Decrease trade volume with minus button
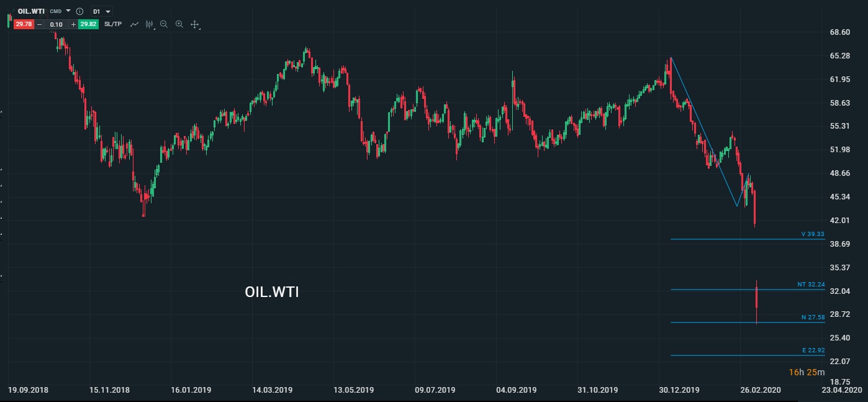 pos(40,24)
